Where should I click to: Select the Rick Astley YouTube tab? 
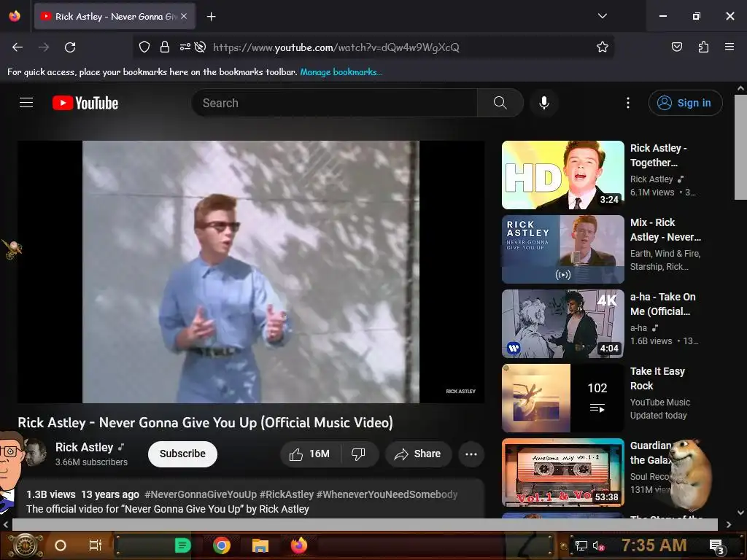115,16
